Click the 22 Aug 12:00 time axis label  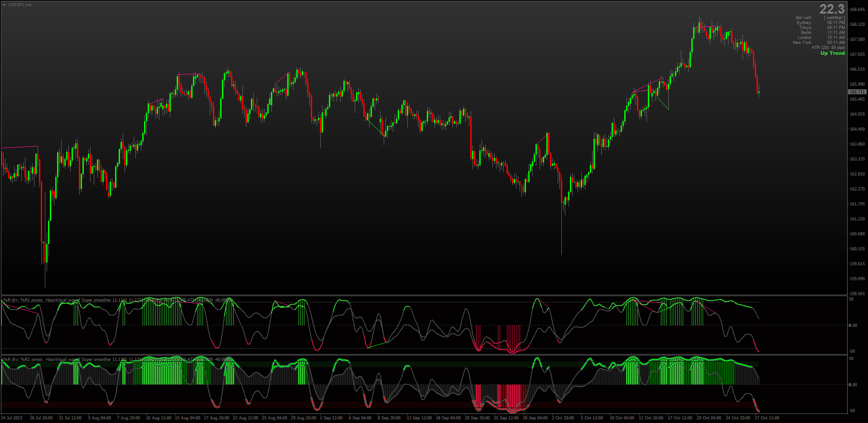coord(246,418)
